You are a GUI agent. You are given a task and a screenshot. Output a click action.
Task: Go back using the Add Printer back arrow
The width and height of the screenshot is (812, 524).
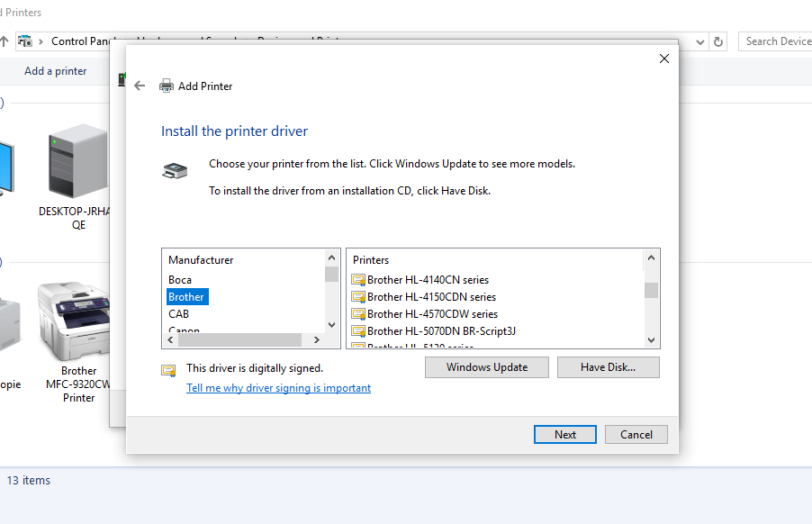(140, 86)
